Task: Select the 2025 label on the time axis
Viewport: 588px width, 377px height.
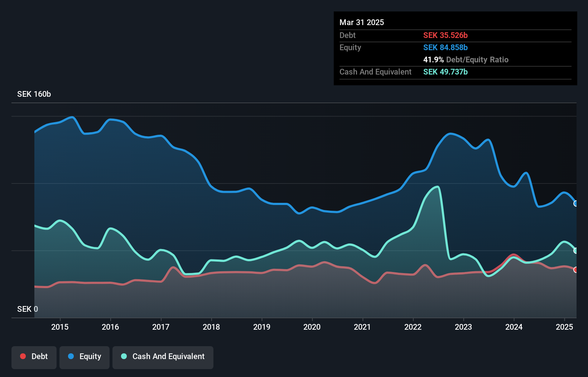Action: [x=565, y=327]
